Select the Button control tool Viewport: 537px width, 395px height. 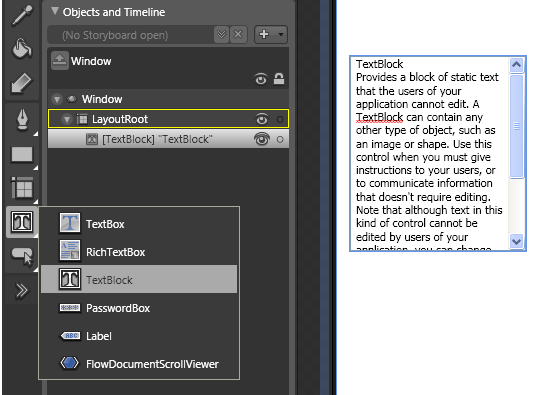(x=22, y=256)
